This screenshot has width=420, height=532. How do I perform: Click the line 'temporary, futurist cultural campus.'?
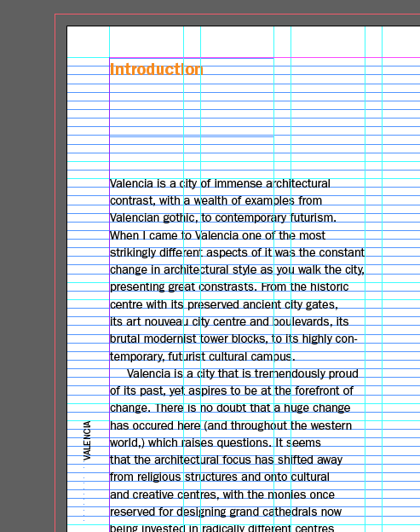(203, 356)
